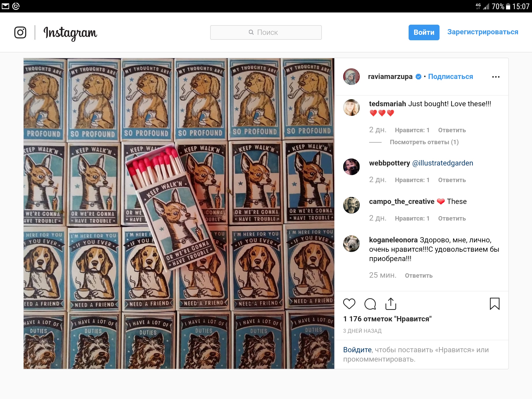The image size is (532, 399).
Task: Open koganeleonora's koala avatar
Action: pyautogui.click(x=351, y=244)
